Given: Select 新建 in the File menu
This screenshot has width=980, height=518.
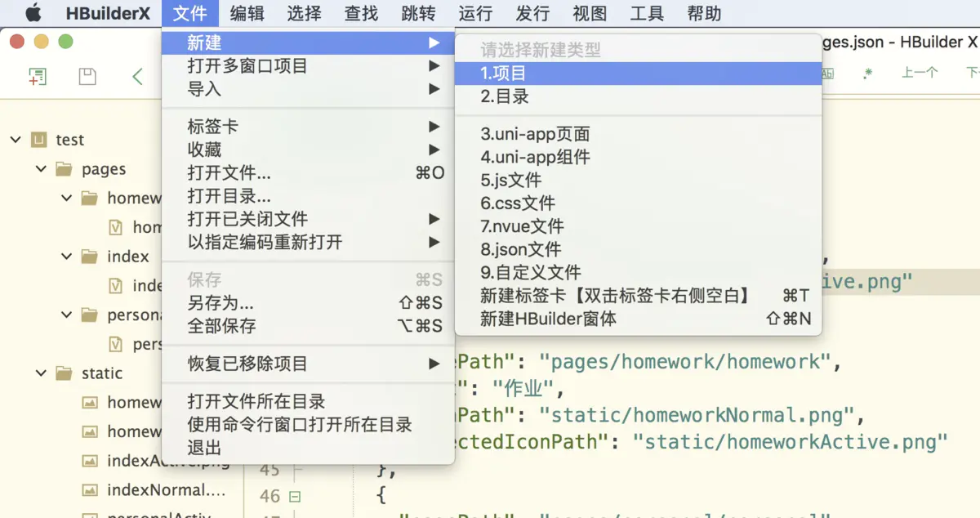Looking at the screenshot, I should pos(308,42).
